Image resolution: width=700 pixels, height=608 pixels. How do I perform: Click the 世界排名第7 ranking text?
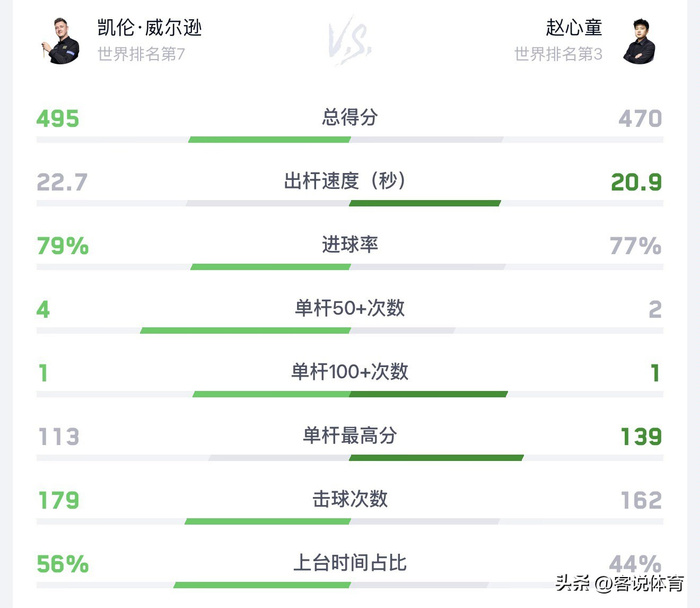click(141, 54)
